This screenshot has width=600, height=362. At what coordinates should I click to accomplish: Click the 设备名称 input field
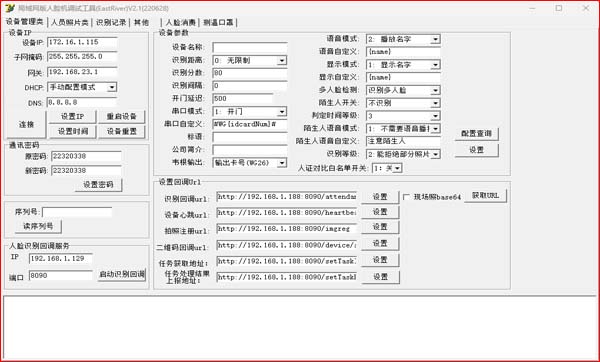[249, 47]
